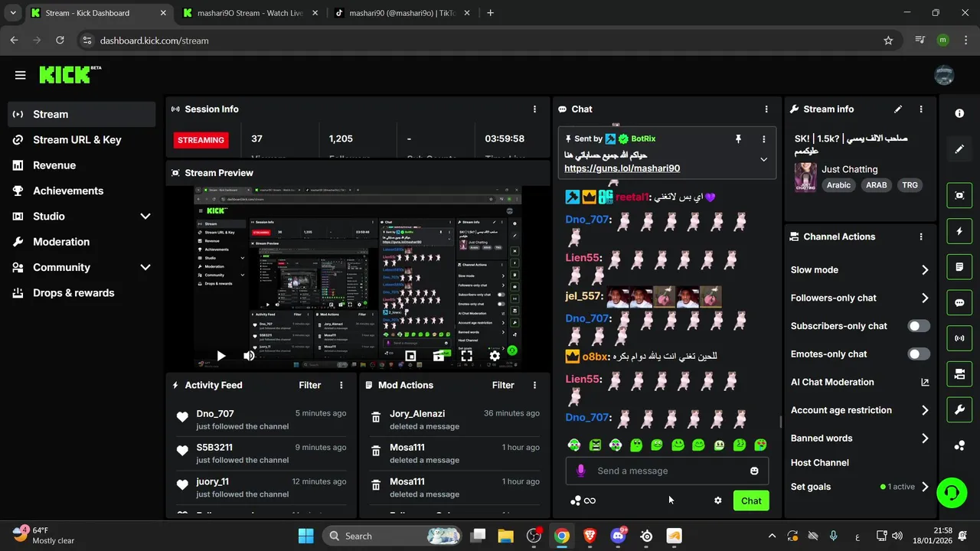This screenshot has height=551, width=980.
Task: Unpin the message using pin icon
Action: click(x=738, y=139)
